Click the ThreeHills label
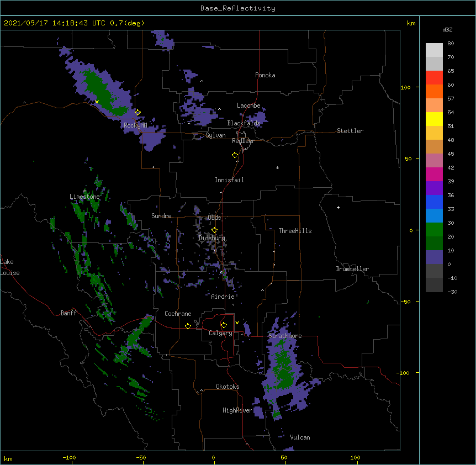 click(x=295, y=231)
